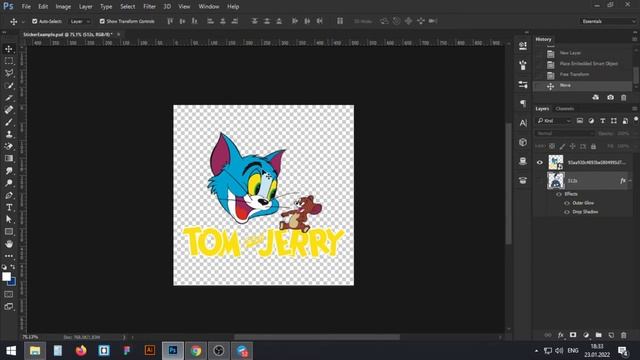The width and height of the screenshot is (640, 360).
Task: Delete layer trash icon in Layers panel
Action: pyautogui.click(x=623, y=335)
